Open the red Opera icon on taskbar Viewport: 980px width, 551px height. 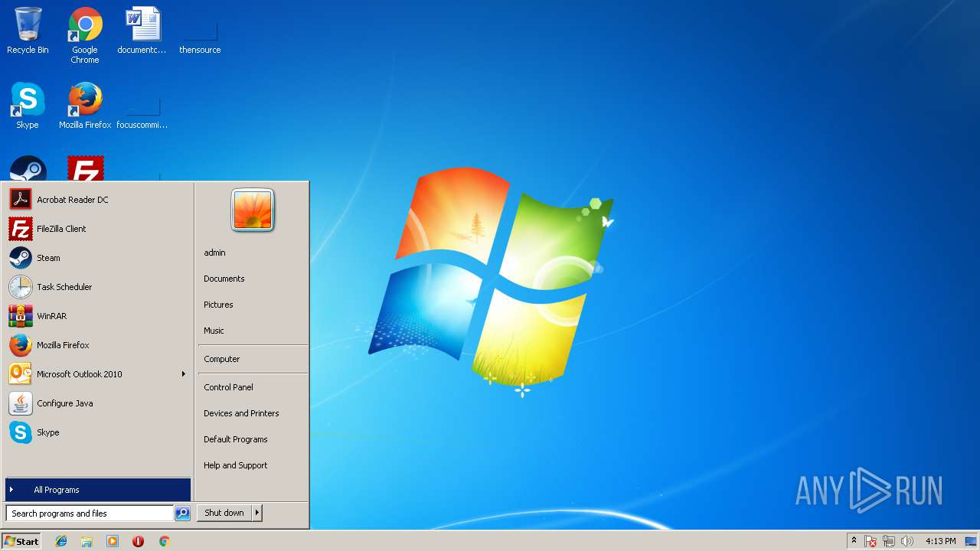click(x=138, y=541)
